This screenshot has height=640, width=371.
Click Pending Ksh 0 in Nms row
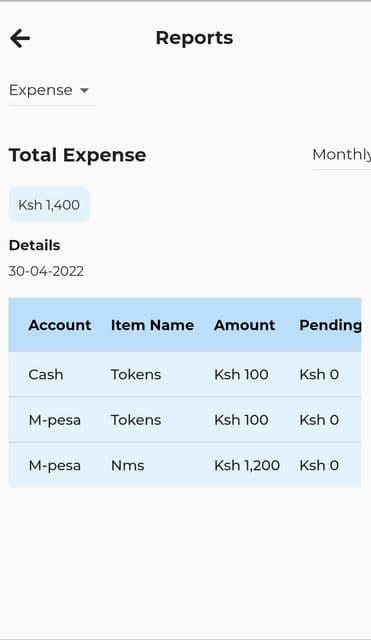pyautogui.click(x=319, y=465)
